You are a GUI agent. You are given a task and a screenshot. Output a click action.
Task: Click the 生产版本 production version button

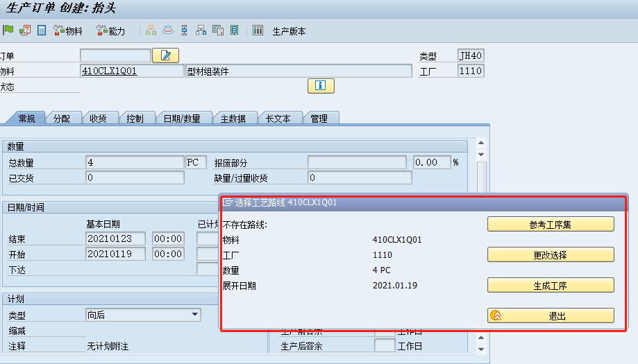point(289,31)
